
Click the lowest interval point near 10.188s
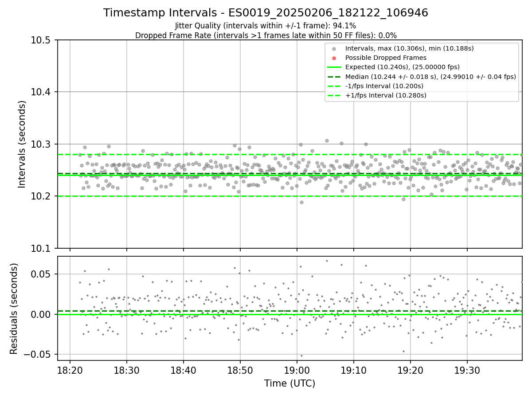click(301, 202)
